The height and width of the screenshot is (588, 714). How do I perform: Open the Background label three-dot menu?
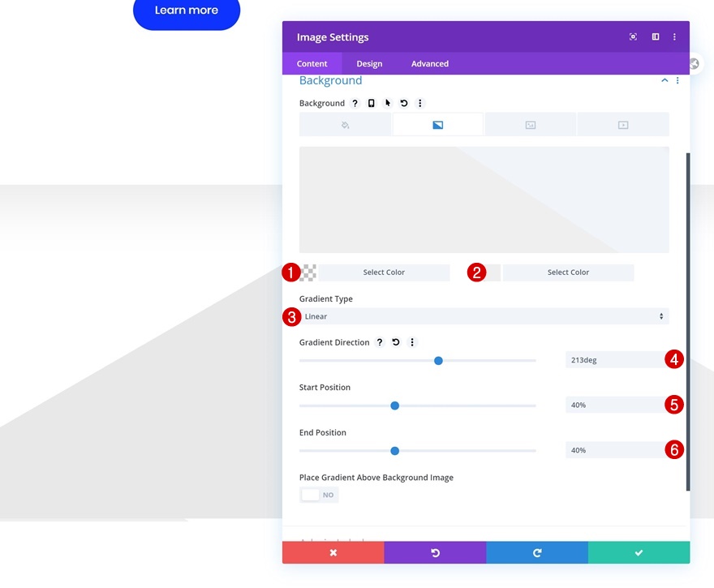click(419, 103)
